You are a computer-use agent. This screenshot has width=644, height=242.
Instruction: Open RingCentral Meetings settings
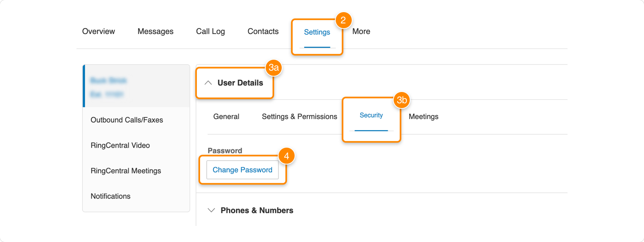point(126,171)
